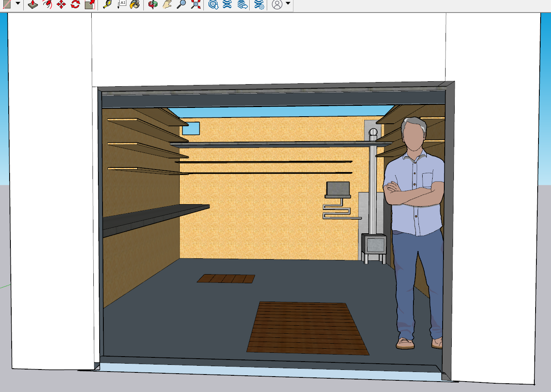
Task: Activate the Pan hand tool
Action: (x=167, y=5)
